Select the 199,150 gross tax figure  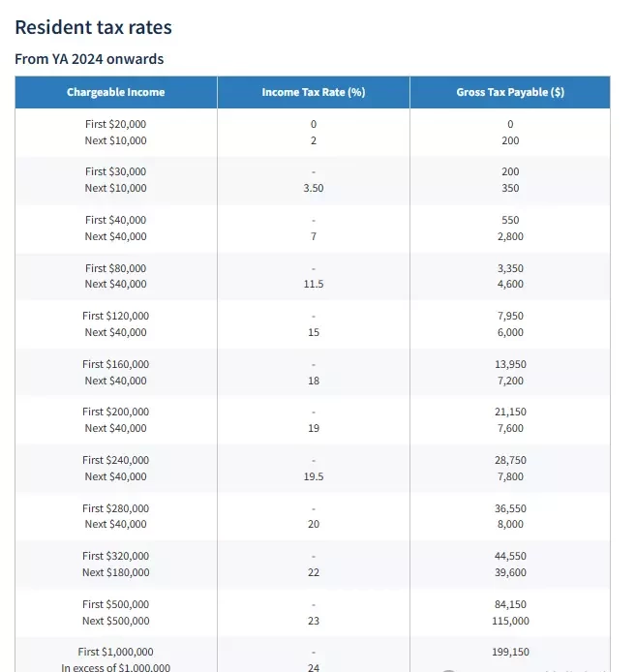510,652
